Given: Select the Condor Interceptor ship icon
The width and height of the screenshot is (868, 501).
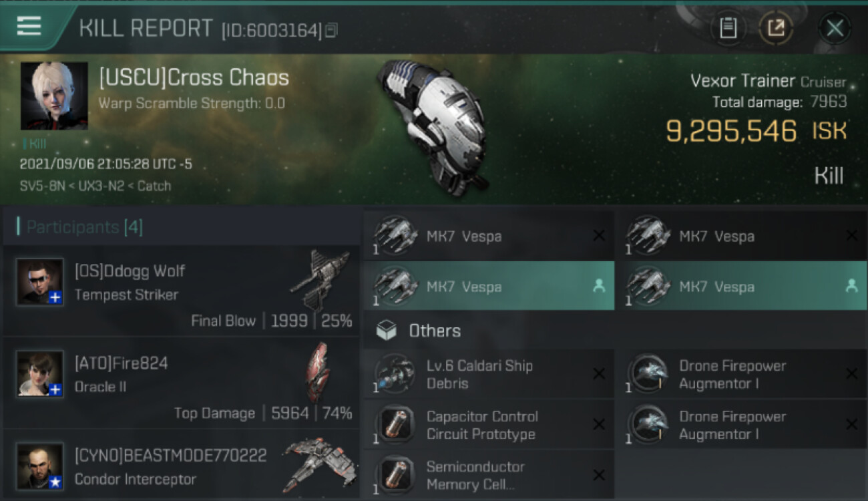Looking at the screenshot, I should [x=319, y=465].
